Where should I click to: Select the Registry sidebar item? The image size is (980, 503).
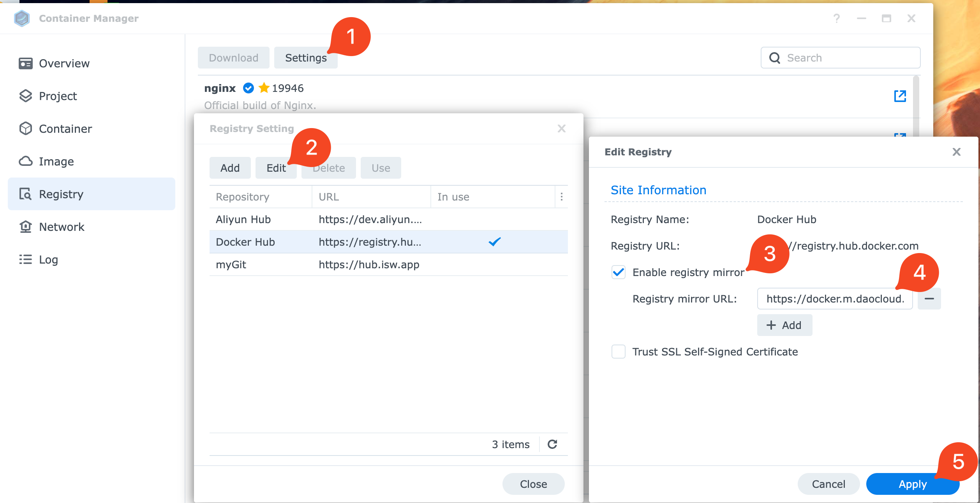click(x=92, y=194)
